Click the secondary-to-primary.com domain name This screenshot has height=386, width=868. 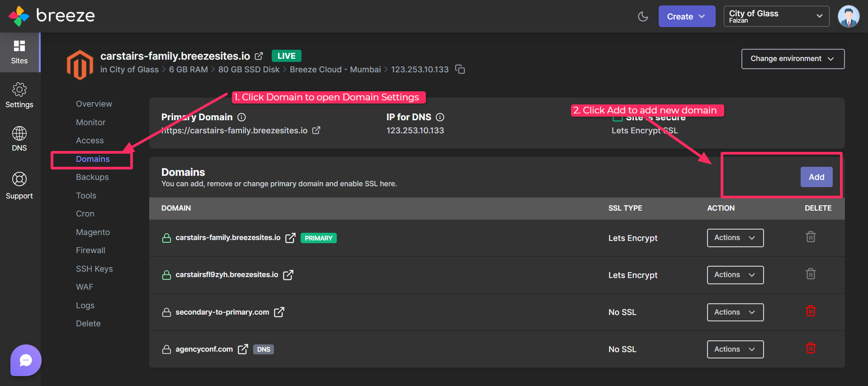[x=222, y=312]
